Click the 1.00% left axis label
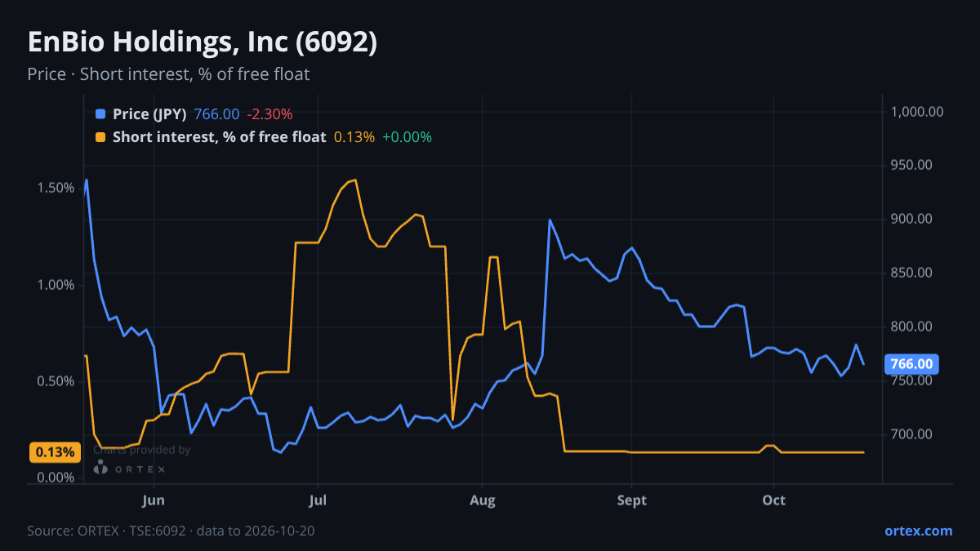980x551 pixels. [x=57, y=285]
